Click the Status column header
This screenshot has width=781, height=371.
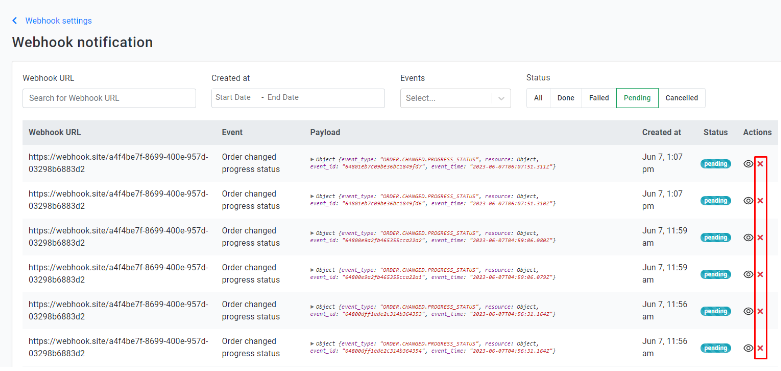715,132
